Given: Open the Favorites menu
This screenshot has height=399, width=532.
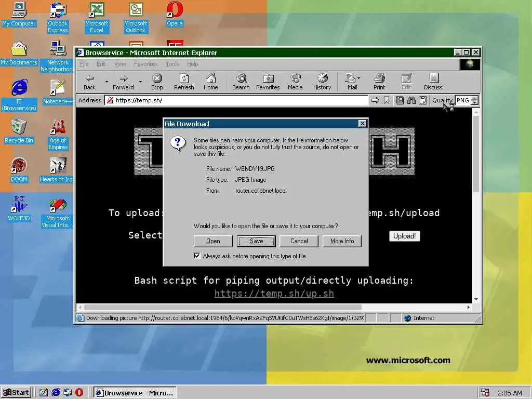Looking at the screenshot, I should tap(145, 64).
